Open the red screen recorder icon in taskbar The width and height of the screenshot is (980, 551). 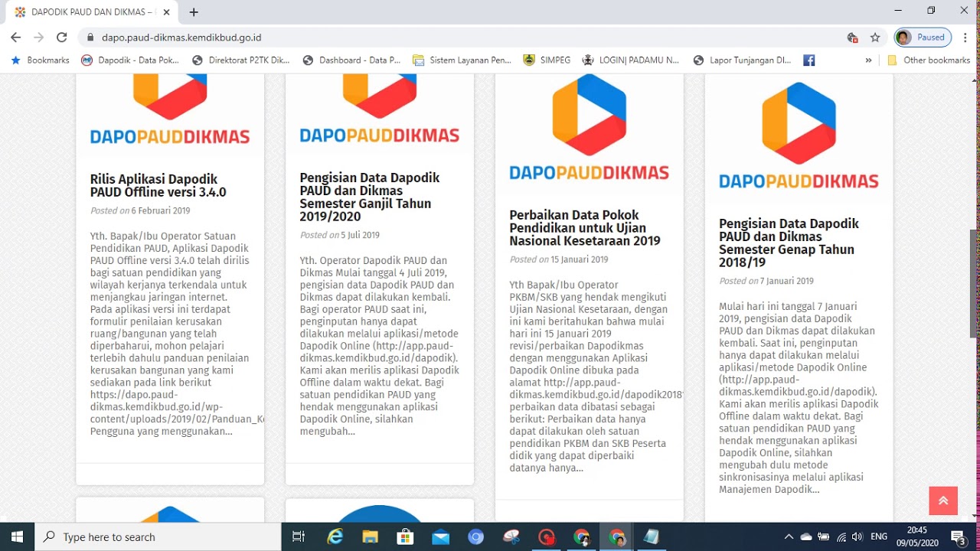click(x=547, y=537)
